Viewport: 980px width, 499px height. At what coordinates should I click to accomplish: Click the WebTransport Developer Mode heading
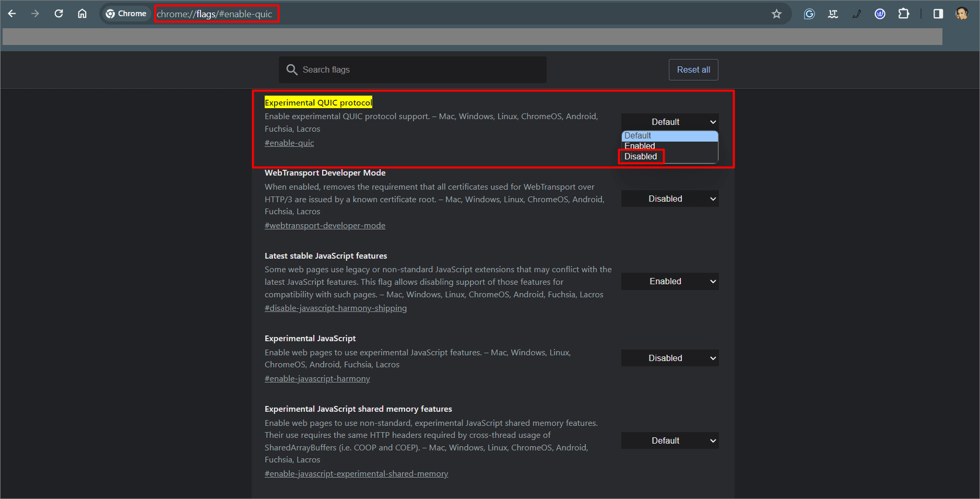pyautogui.click(x=325, y=173)
